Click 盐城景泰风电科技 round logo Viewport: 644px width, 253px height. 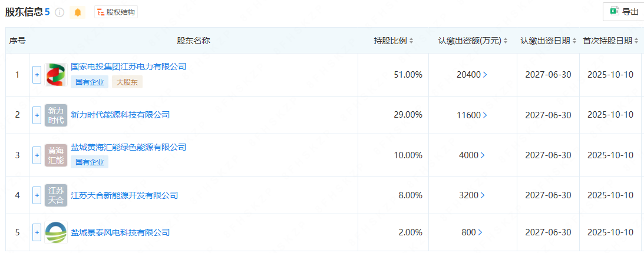pos(56,232)
